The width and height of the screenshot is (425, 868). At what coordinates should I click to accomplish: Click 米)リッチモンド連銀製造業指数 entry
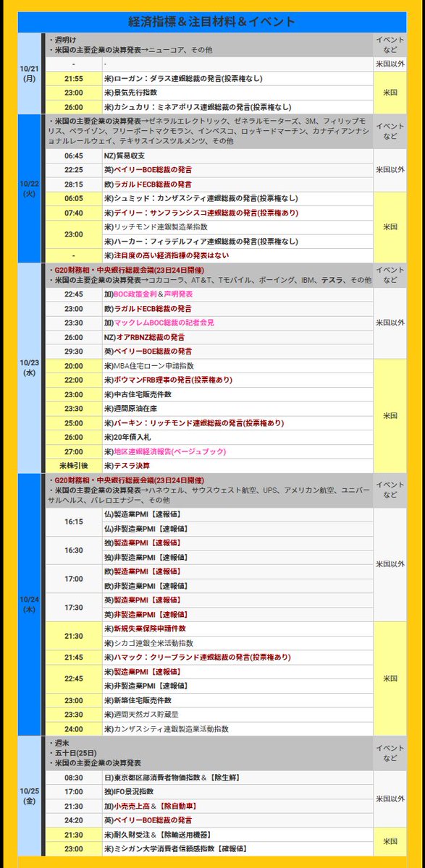[237, 227]
